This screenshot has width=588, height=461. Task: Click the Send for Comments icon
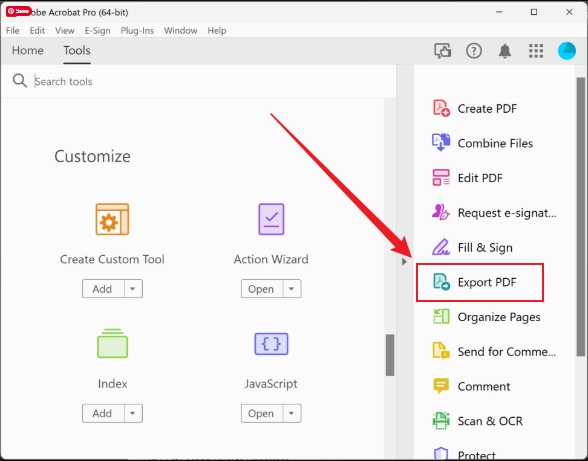tap(441, 351)
